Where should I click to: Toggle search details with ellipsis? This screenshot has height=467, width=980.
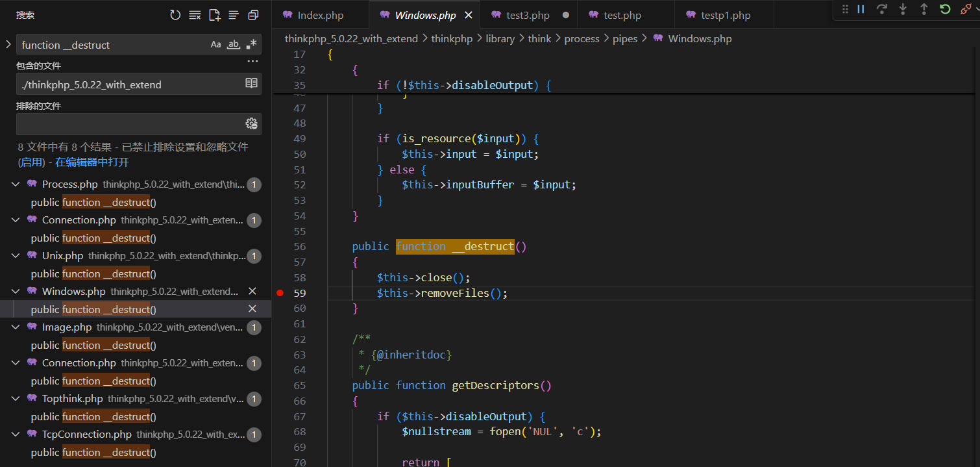pos(253,61)
